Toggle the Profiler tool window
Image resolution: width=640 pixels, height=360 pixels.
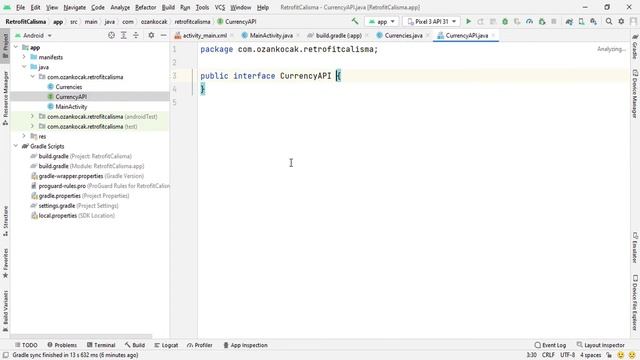pyautogui.click(x=200, y=345)
